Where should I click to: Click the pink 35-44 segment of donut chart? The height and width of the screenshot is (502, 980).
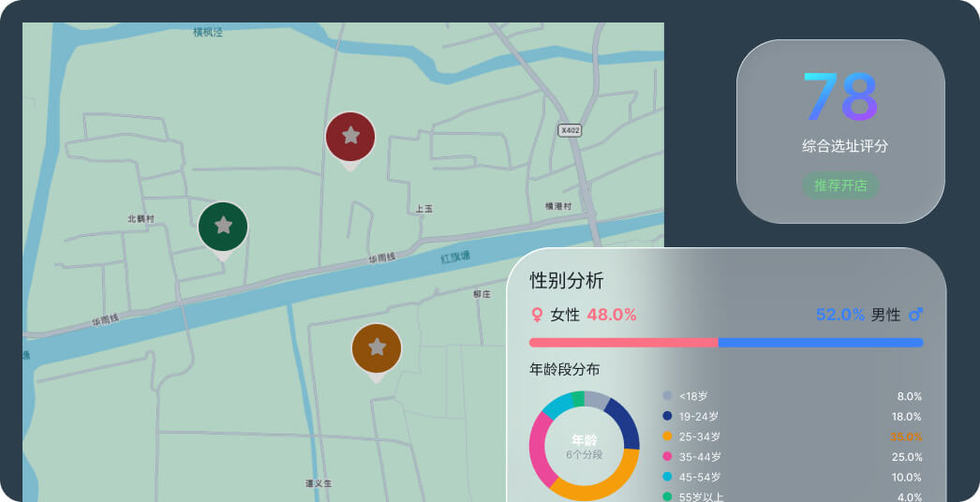pyautogui.click(x=539, y=449)
